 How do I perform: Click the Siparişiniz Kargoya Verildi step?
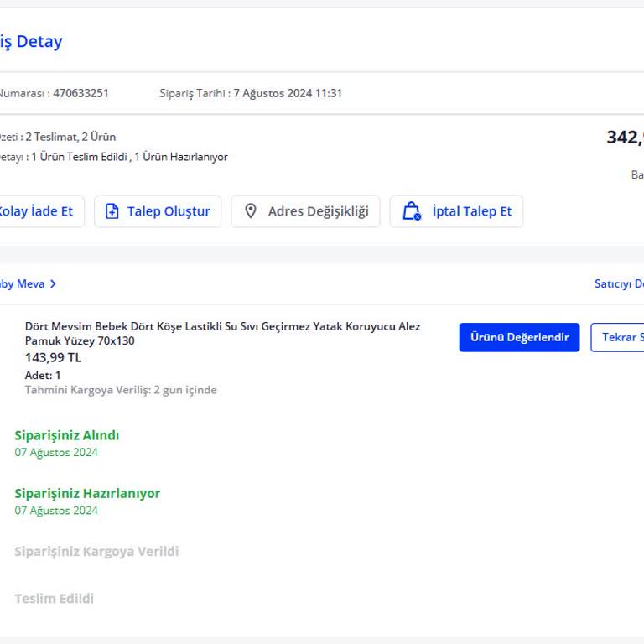click(96, 551)
